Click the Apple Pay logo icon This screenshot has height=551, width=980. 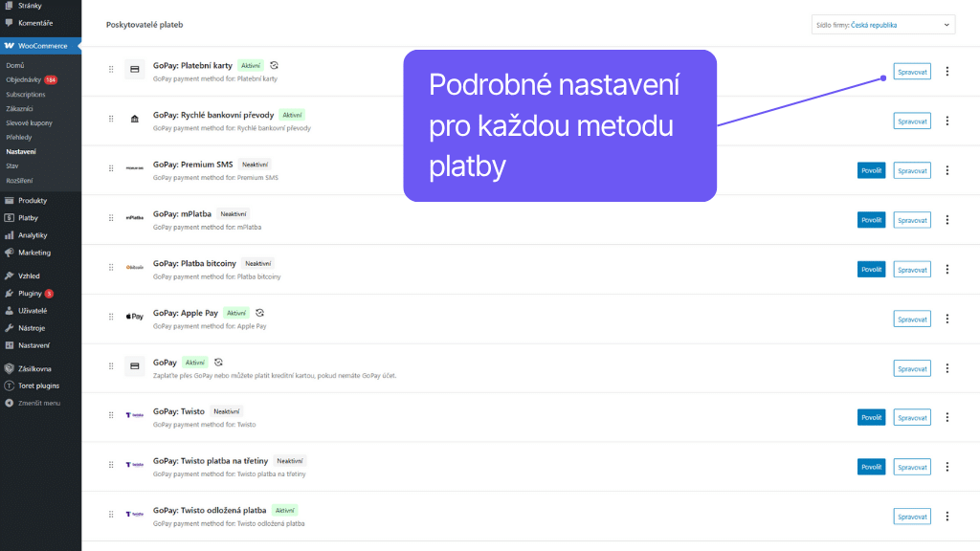[134, 318]
